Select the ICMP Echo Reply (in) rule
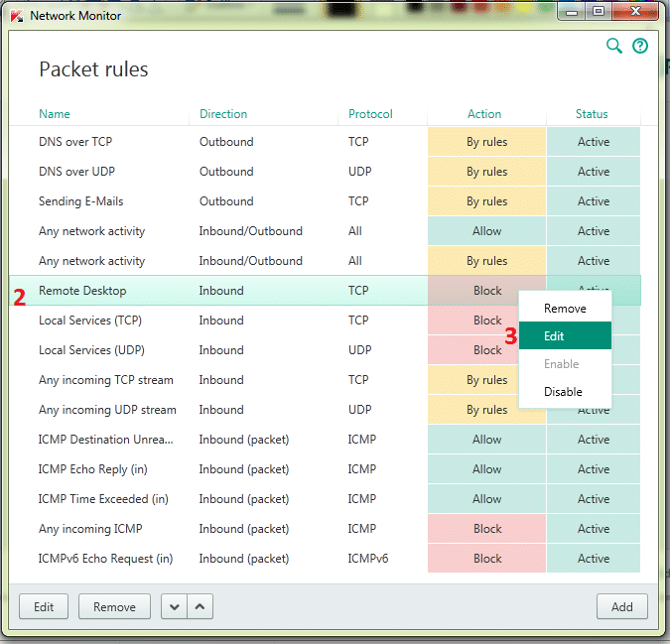Screen dimensions: 670x644 click(x=325, y=469)
